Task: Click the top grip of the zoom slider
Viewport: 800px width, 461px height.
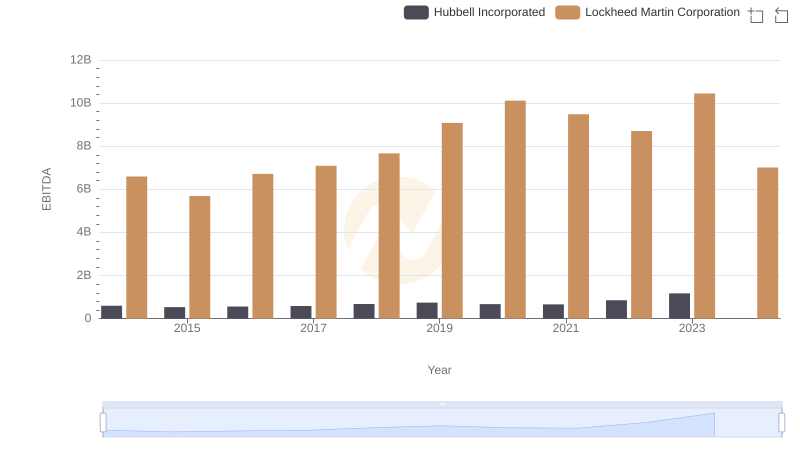Action: [442, 404]
